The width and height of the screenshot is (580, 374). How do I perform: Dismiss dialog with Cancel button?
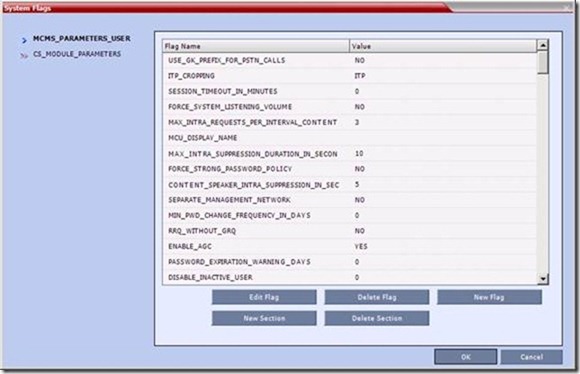(x=532, y=357)
